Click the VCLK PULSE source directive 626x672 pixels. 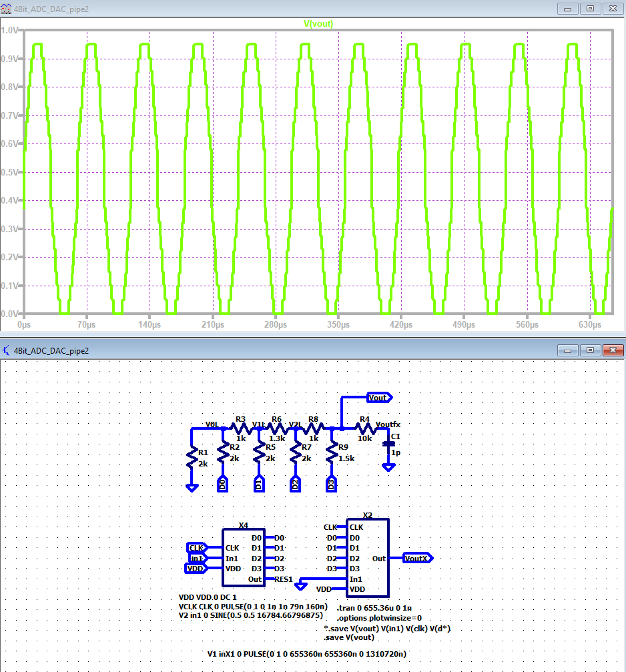253,606
